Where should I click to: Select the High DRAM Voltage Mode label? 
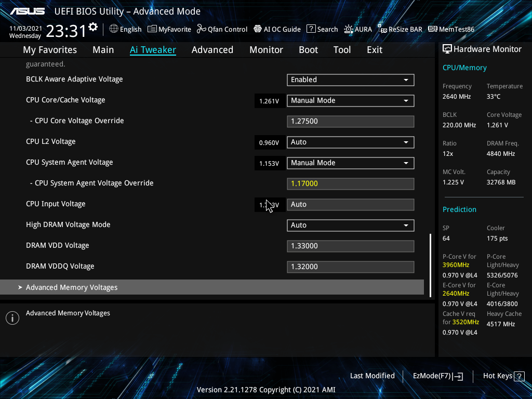(x=68, y=224)
